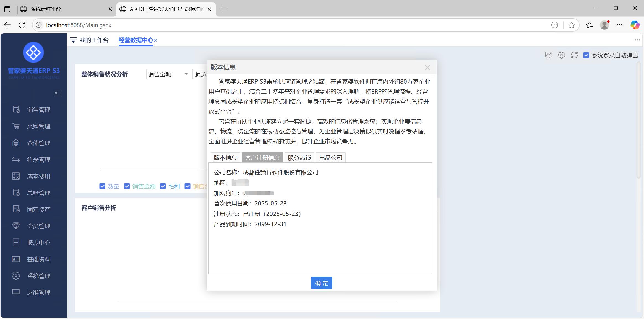Screen dimensions: 644x319
Task: Switch to the 版本信息 tab in dialog
Action: (x=225, y=158)
